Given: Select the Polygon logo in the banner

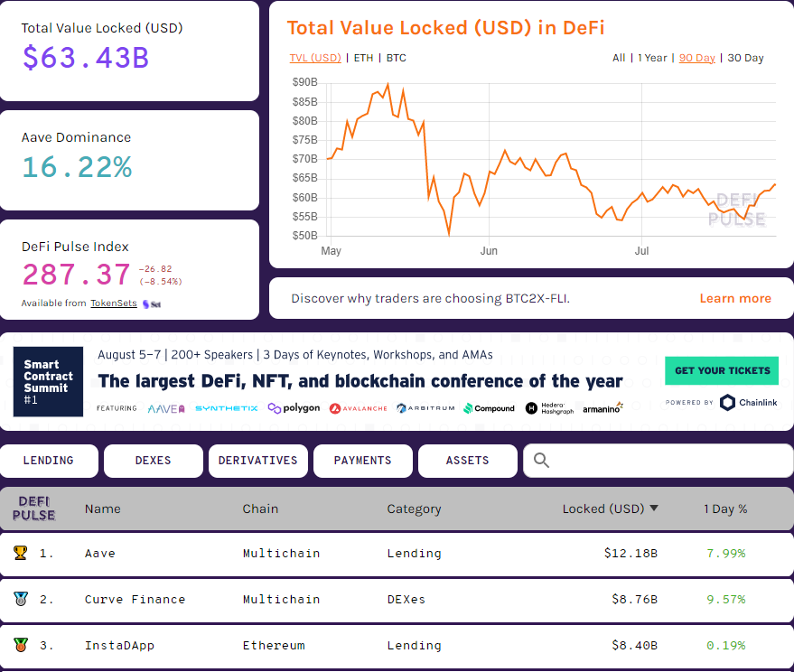Looking at the screenshot, I should point(293,408).
